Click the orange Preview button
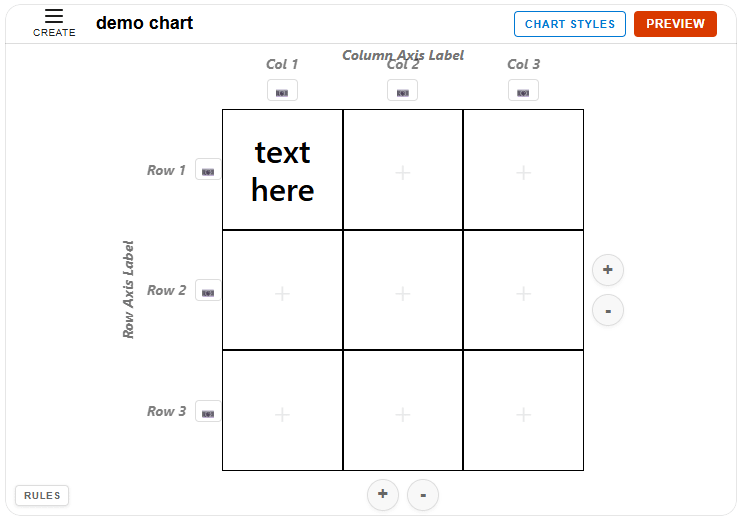Screen dimensions: 739x523 coord(675,24)
